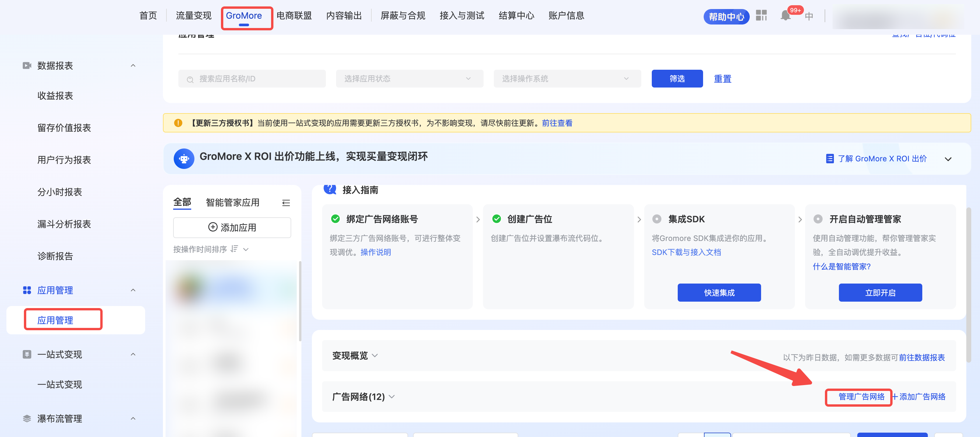Click the 立即开启 button
Image resolution: width=980 pixels, height=437 pixels.
tap(880, 292)
